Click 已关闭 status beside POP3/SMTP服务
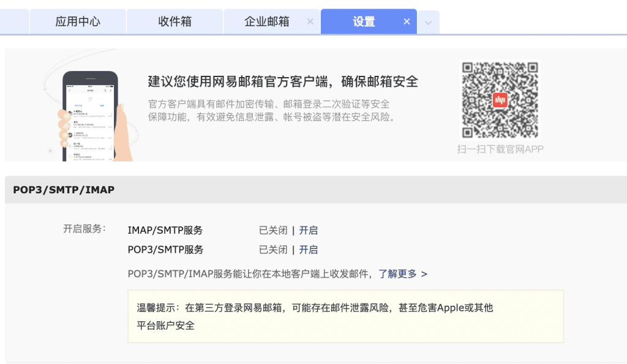Viewport: 627px width, 364px height. click(x=273, y=250)
